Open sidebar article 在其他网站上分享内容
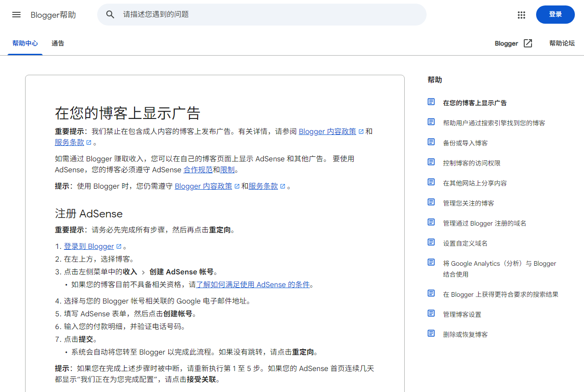The width and height of the screenshot is (584, 392). (x=475, y=183)
